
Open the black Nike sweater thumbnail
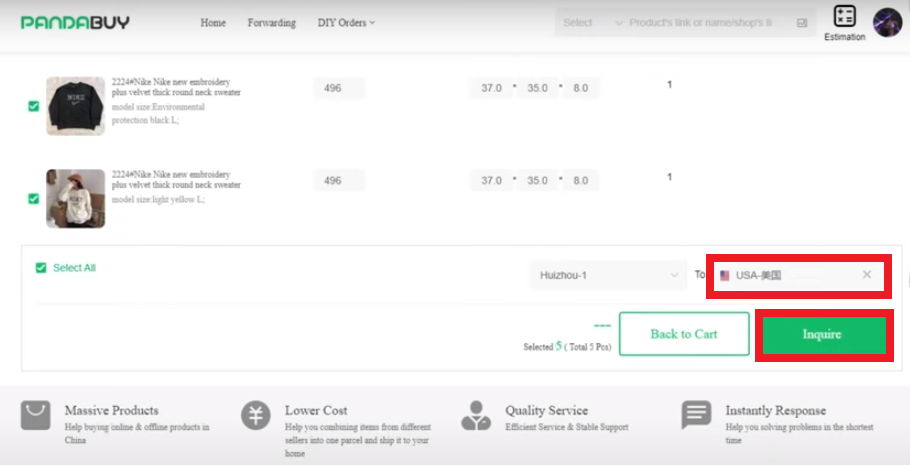75,106
